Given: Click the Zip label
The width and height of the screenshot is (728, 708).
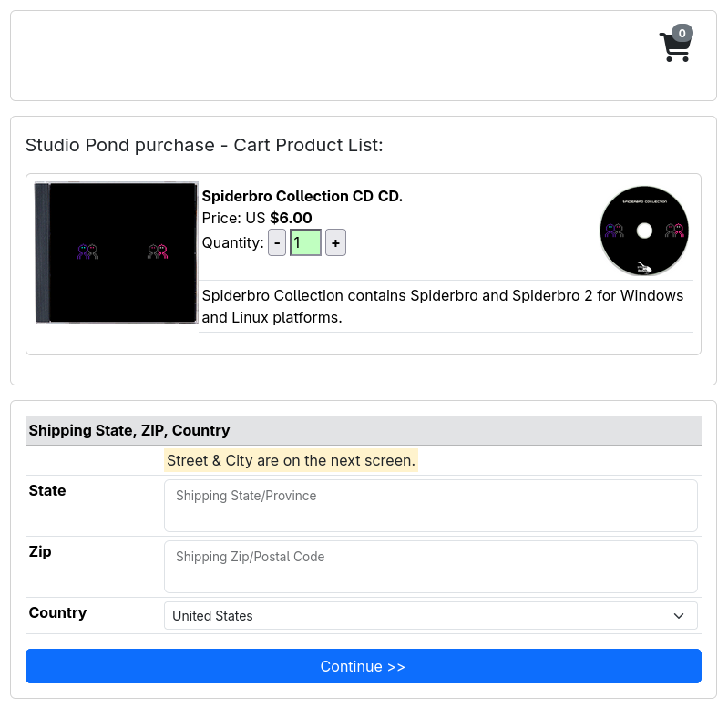Looking at the screenshot, I should pyautogui.click(x=40, y=551).
